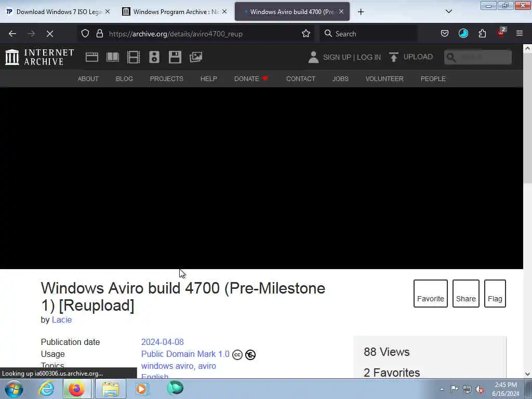Viewport: 532px width, 399px height.
Task: Open the Software floppy disk icon
Action: 175,57
